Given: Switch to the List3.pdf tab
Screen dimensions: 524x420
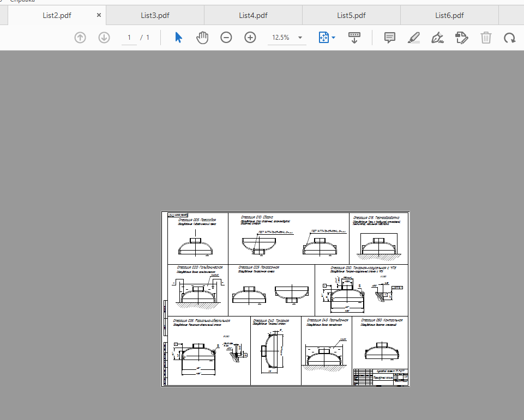Looking at the screenshot, I should point(155,15).
